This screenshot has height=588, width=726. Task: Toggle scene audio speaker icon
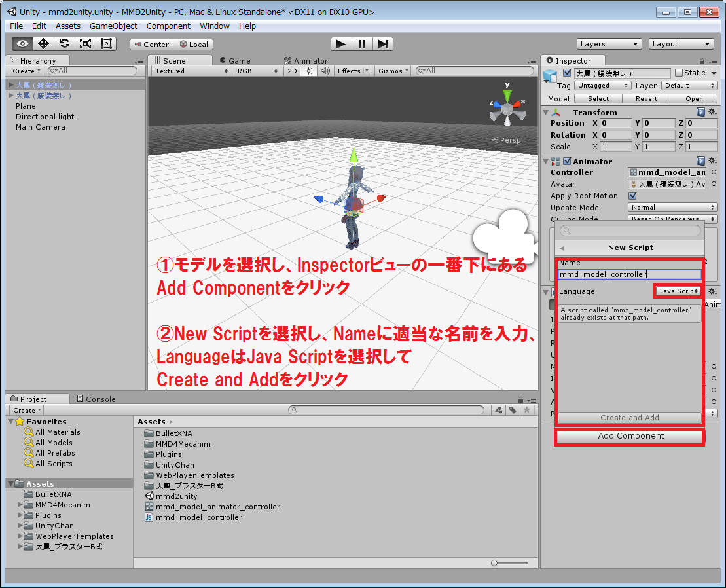coord(325,71)
